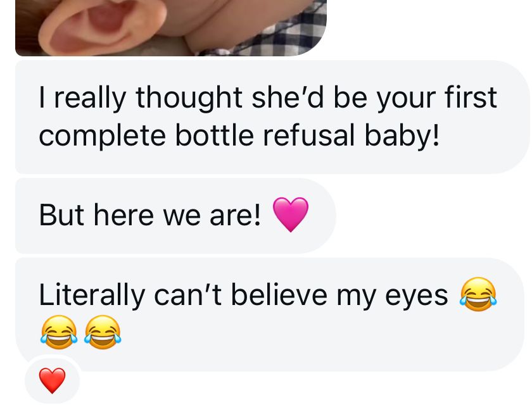Select the 'But here we are!' message

click(176, 216)
